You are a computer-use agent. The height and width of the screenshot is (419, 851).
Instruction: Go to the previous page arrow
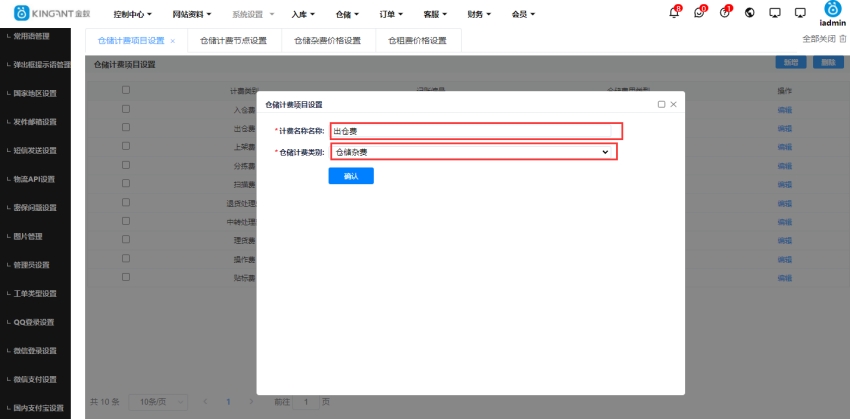pyautogui.click(x=205, y=402)
